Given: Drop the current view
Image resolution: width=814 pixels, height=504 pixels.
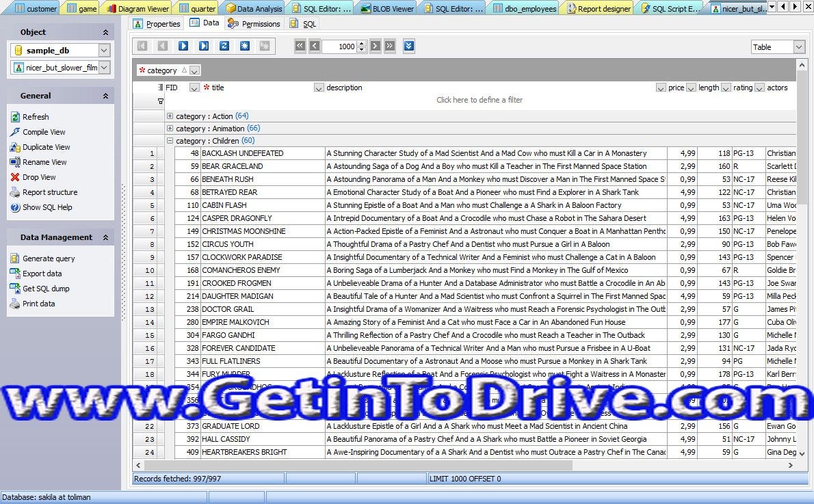Looking at the screenshot, I should coord(39,176).
